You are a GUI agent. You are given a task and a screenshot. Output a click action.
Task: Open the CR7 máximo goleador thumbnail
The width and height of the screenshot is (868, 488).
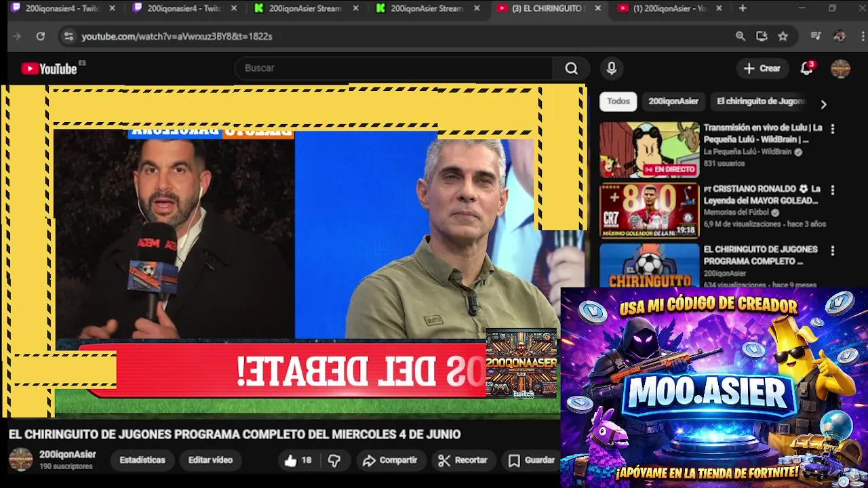649,211
